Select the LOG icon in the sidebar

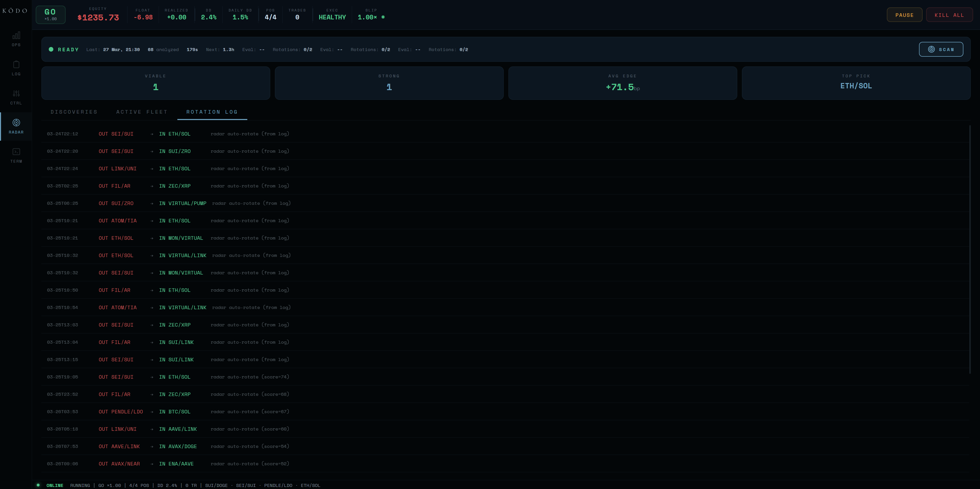click(16, 68)
